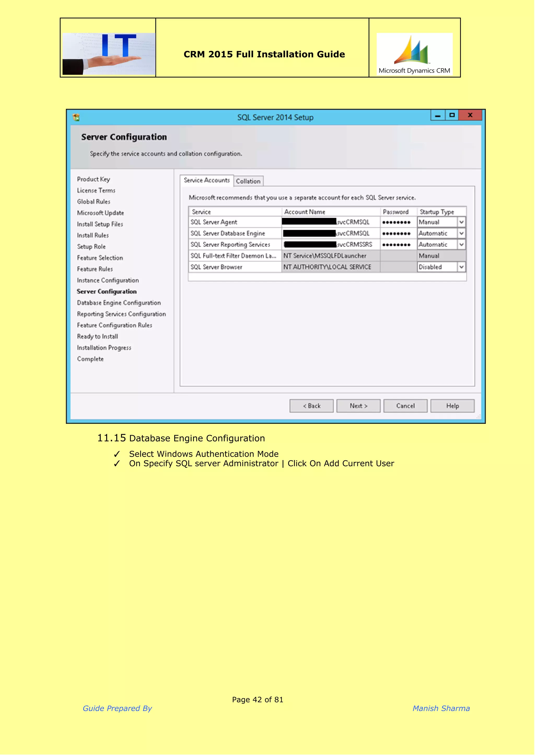Click the SQL Server Browser service cell
This screenshot has height=756, width=535.
tap(235, 267)
